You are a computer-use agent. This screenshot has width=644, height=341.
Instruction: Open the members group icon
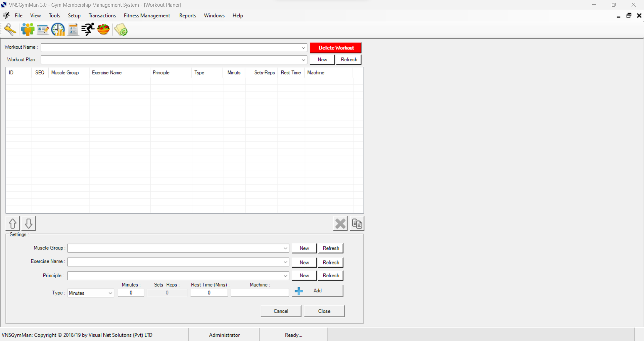[28, 30]
